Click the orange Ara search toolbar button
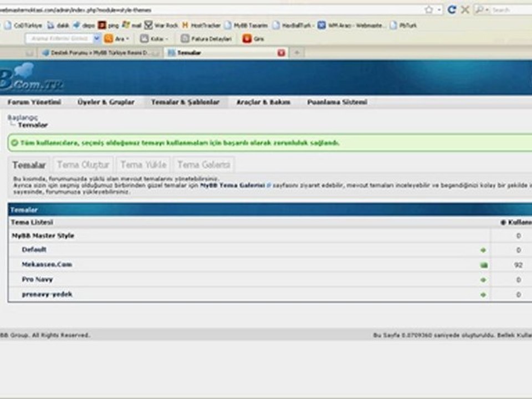This screenshot has width=532, height=399. tap(116, 39)
